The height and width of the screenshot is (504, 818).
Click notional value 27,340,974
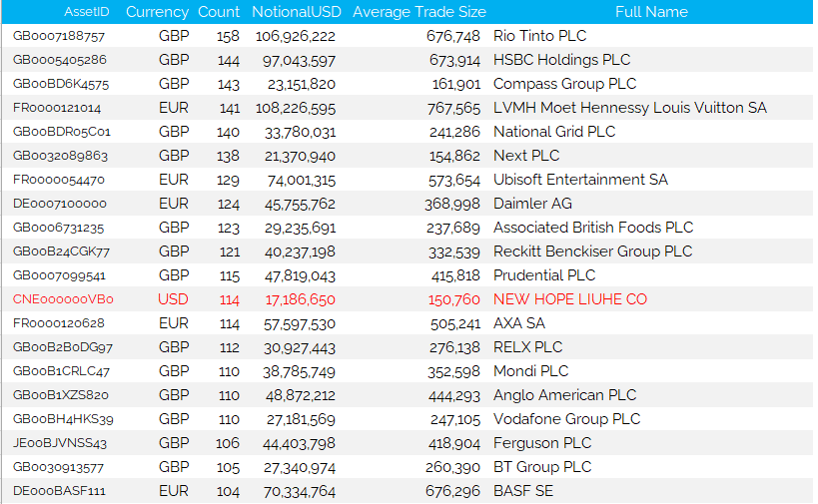tap(300, 468)
